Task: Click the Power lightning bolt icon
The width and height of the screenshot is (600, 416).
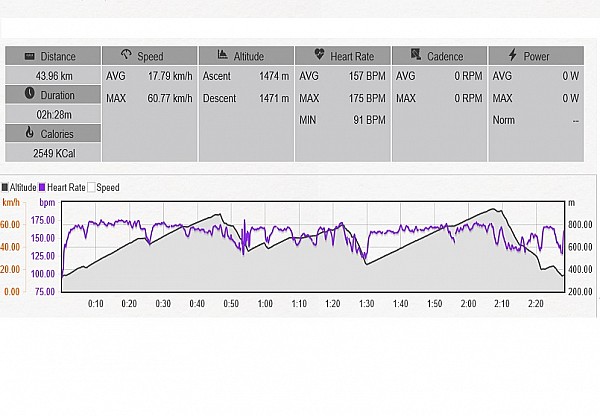Action: [512, 56]
